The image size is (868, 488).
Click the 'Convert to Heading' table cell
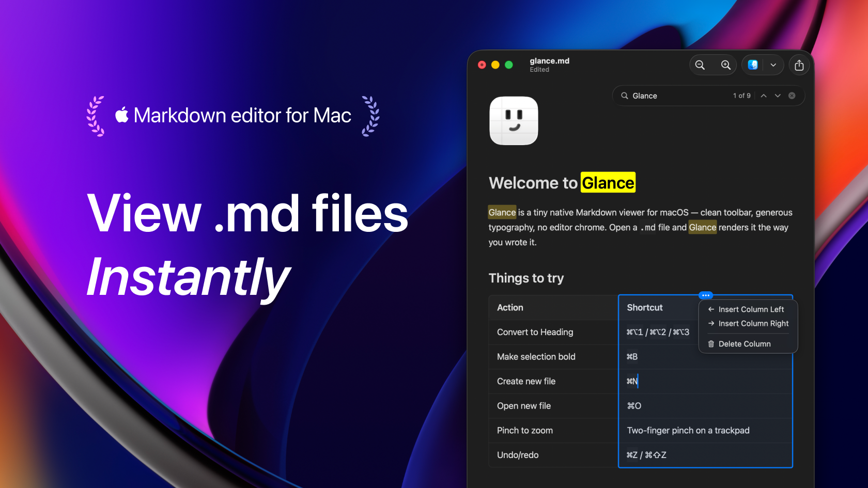553,332
